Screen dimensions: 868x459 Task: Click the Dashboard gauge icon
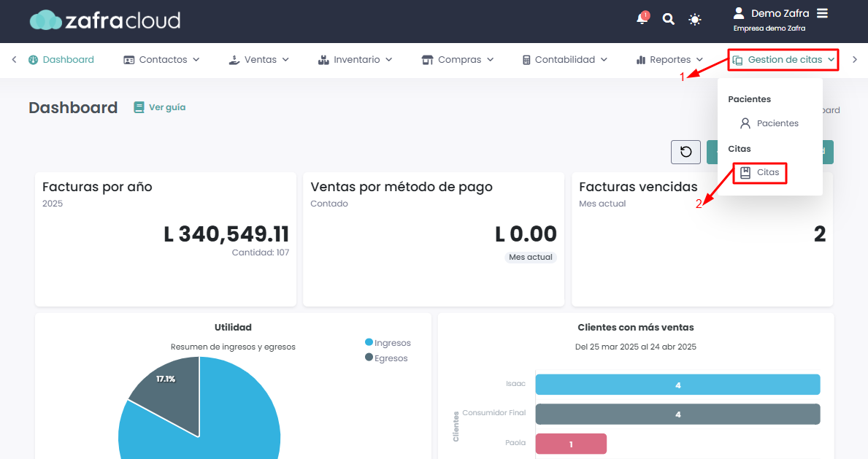pyautogui.click(x=33, y=60)
